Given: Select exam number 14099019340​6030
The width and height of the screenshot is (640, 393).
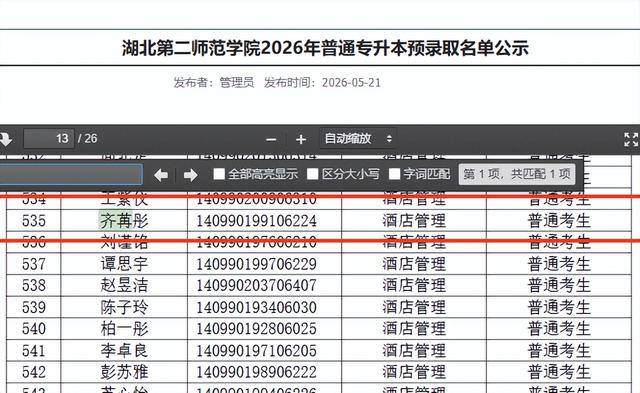Looking at the screenshot, I should pos(256,307).
